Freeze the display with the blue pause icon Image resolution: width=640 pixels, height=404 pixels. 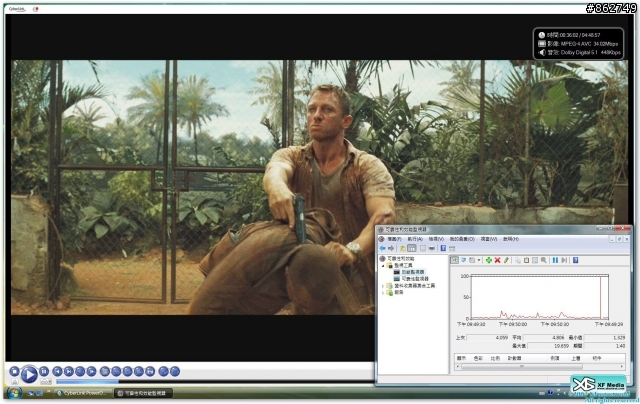(556, 260)
